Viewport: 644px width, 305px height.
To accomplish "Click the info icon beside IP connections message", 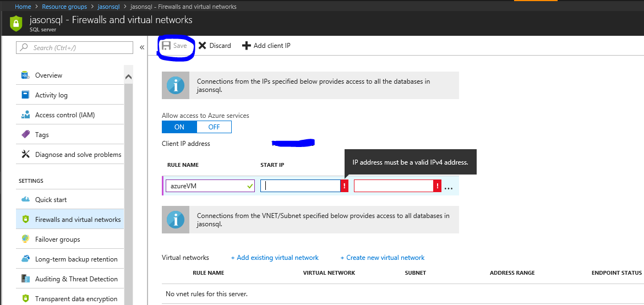I will tap(176, 85).
